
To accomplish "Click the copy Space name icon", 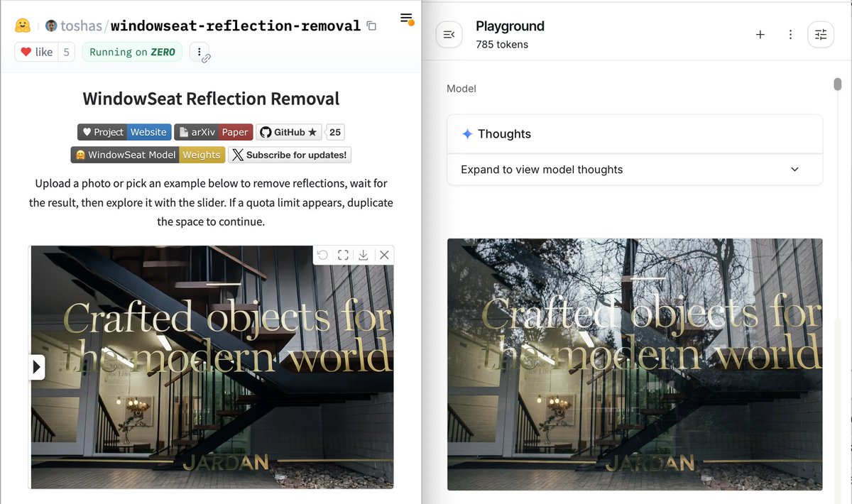I will 371,26.
